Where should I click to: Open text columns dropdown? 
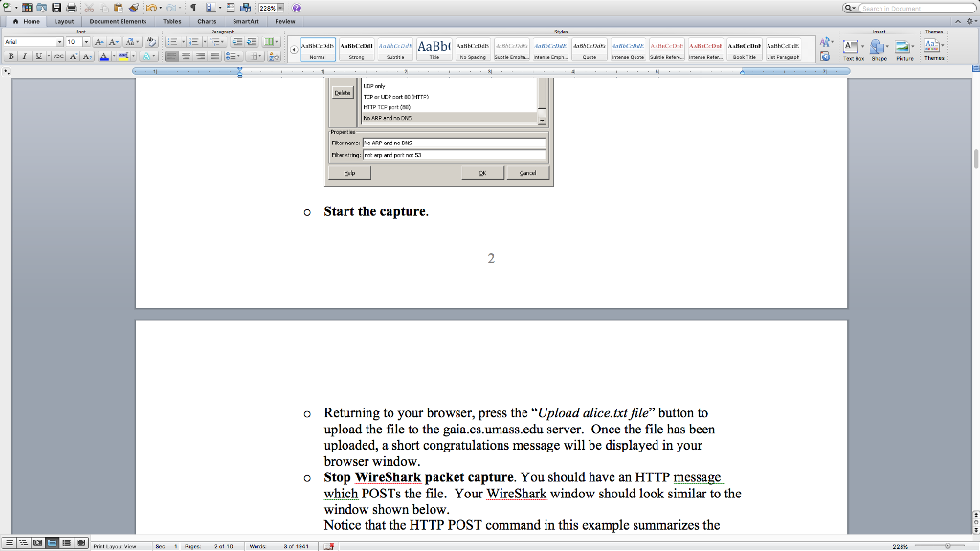coord(270,42)
